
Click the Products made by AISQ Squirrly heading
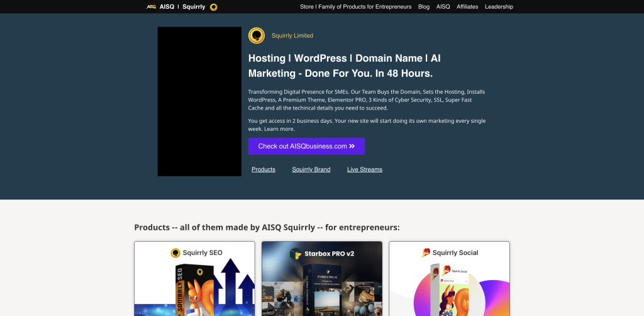[x=267, y=227]
